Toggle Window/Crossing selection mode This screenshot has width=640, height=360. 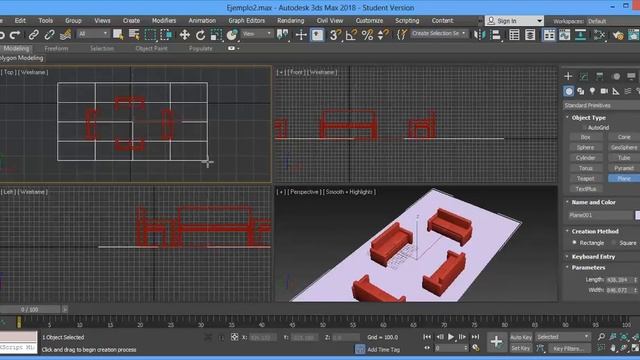(166, 35)
